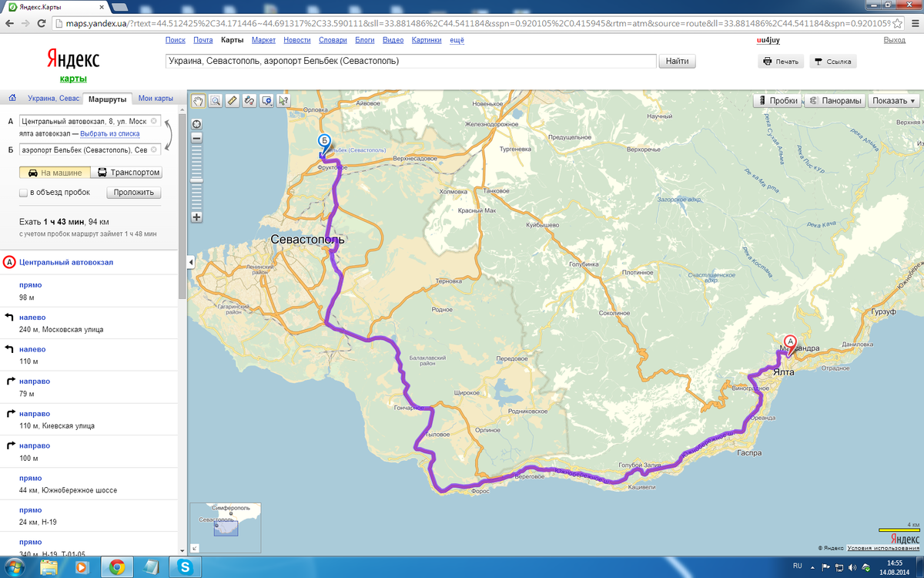Activate the zoom-to-area magnifier tool
This screenshot has height=578, width=924.
pyautogui.click(x=216, y=100)
